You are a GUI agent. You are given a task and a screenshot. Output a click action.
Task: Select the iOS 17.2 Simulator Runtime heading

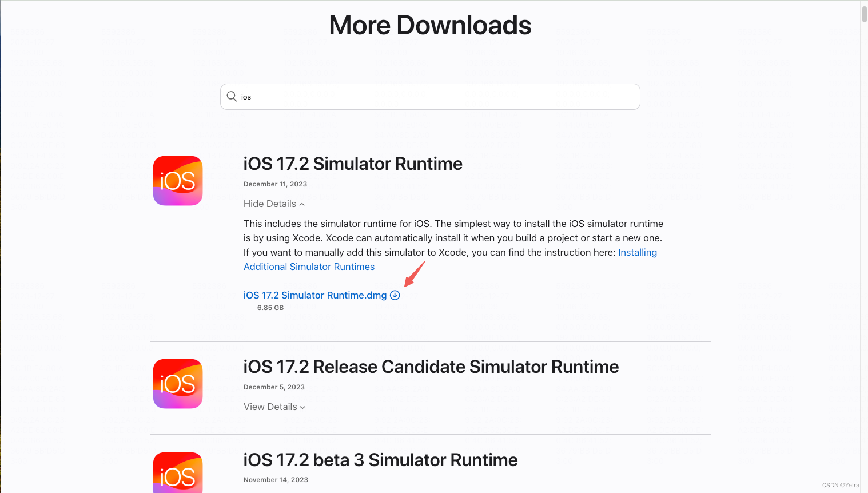pyautogui.click(x=353, y=164)
